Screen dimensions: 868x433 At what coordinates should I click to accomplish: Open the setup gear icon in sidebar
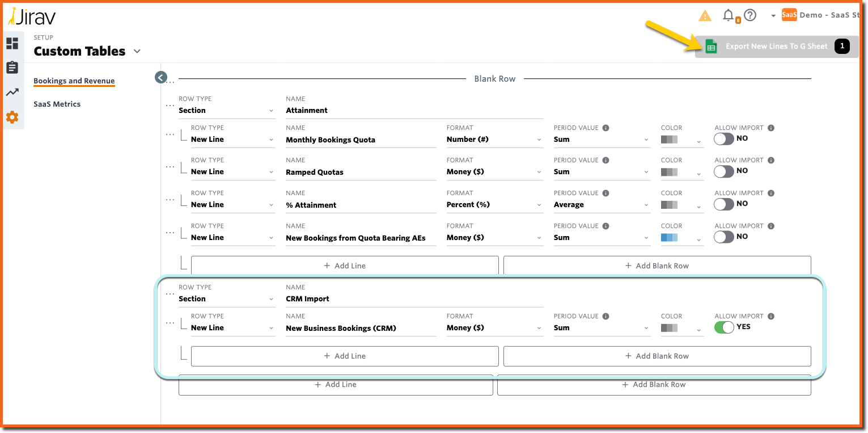click(x=12, y=117)
